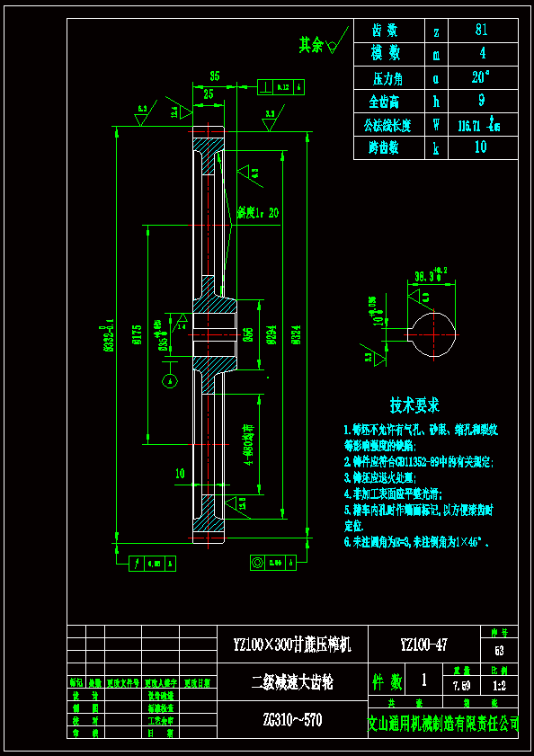
Task: Select the drawing number YZ100-47
Action: coord(424,645)
